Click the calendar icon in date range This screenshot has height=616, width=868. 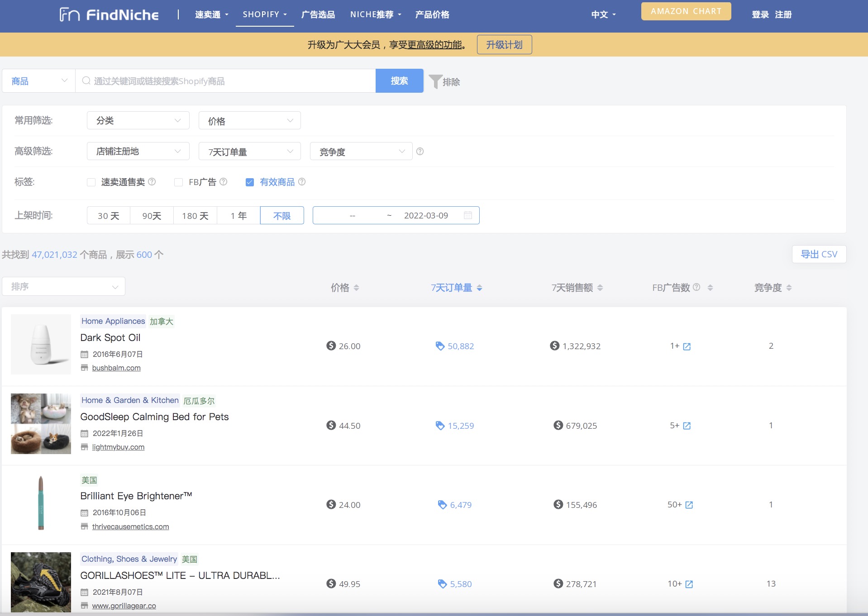tap(468, 215)
